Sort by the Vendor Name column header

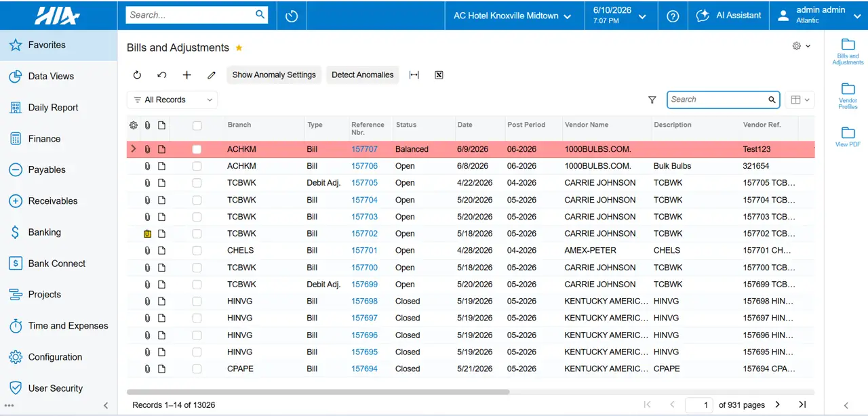[587, 125]
